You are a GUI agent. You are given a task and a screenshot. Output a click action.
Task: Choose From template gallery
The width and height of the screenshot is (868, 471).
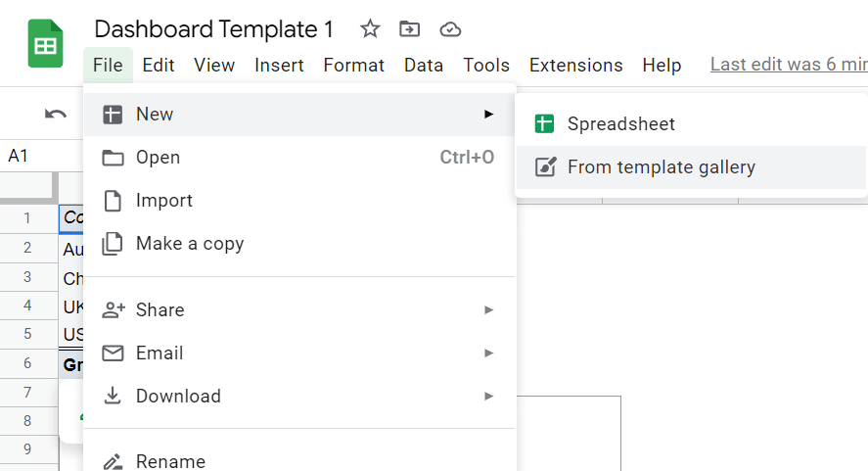coord(690,166)
